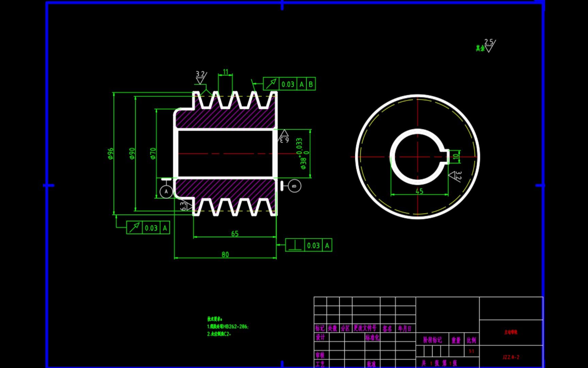Select the Φ70 hub diameter dimension
The height and width of the screenshot is (368, 588).
[x=153, y=154]
